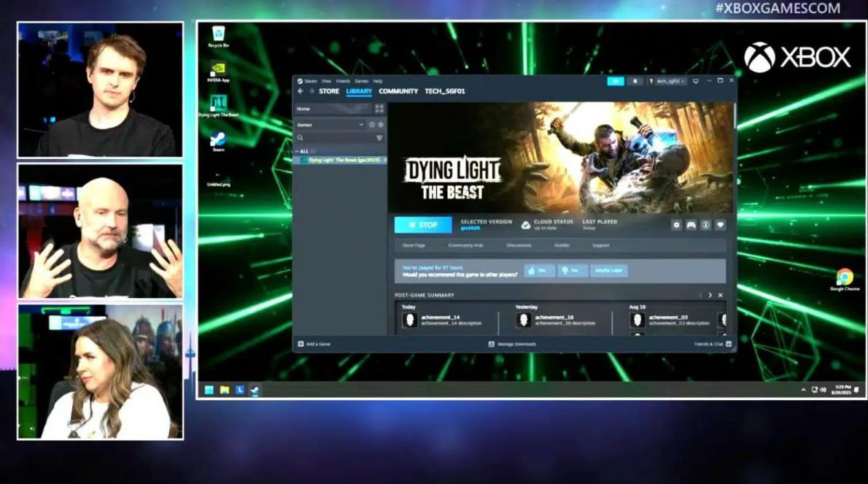Image resolution: width=868 pixels, height=484 pixels.
Task: Click the heart favorite icon
Action: pos(720,225)
